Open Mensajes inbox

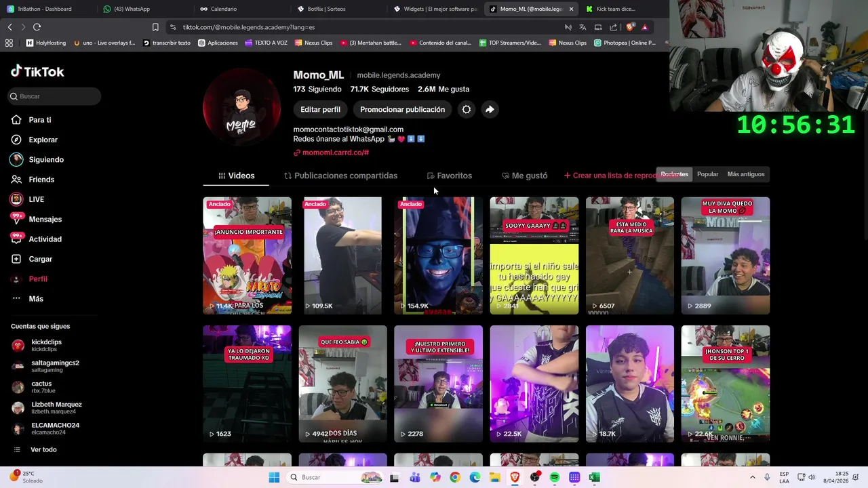(45, 219)
